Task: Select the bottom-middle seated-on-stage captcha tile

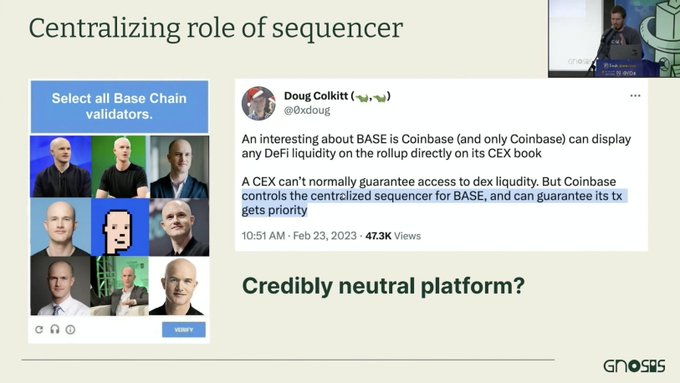Action: (x=120, y=286)
